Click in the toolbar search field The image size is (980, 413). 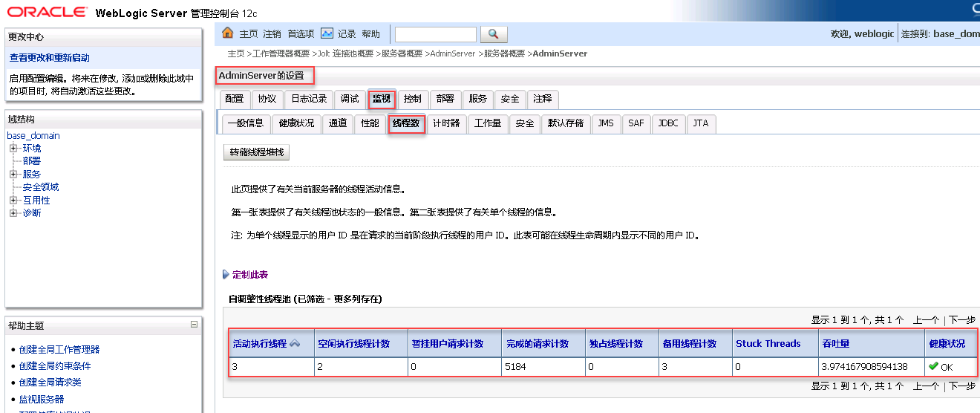[x=436, y=34]
